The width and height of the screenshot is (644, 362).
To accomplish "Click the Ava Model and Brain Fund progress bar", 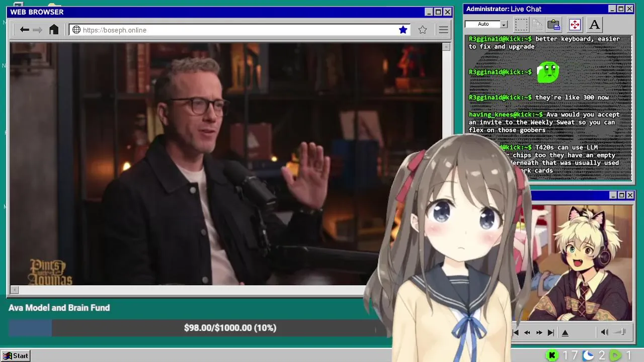I will (x=198, y=328).
